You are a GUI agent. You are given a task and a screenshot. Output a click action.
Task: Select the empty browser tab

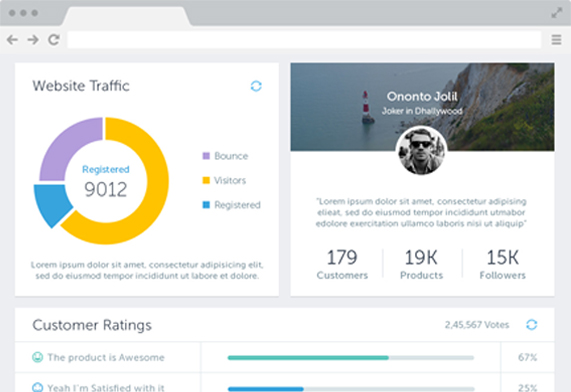tap(126, 16)
